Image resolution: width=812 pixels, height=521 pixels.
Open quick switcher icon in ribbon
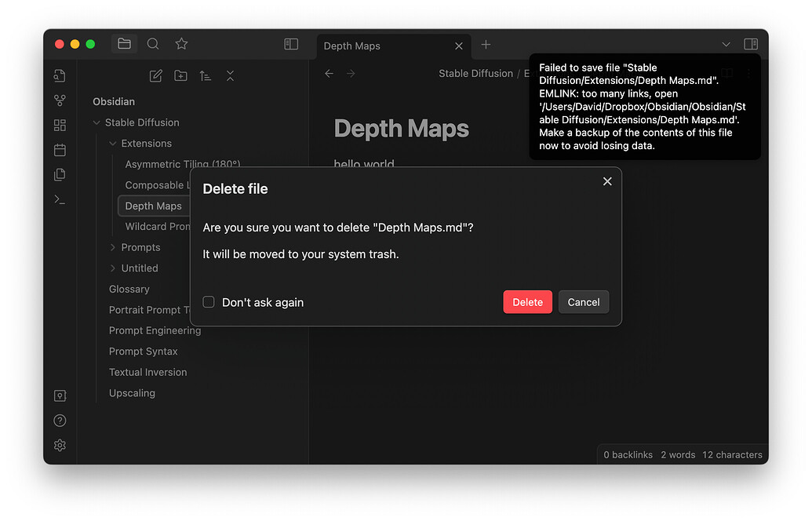[x=60, y=75]
